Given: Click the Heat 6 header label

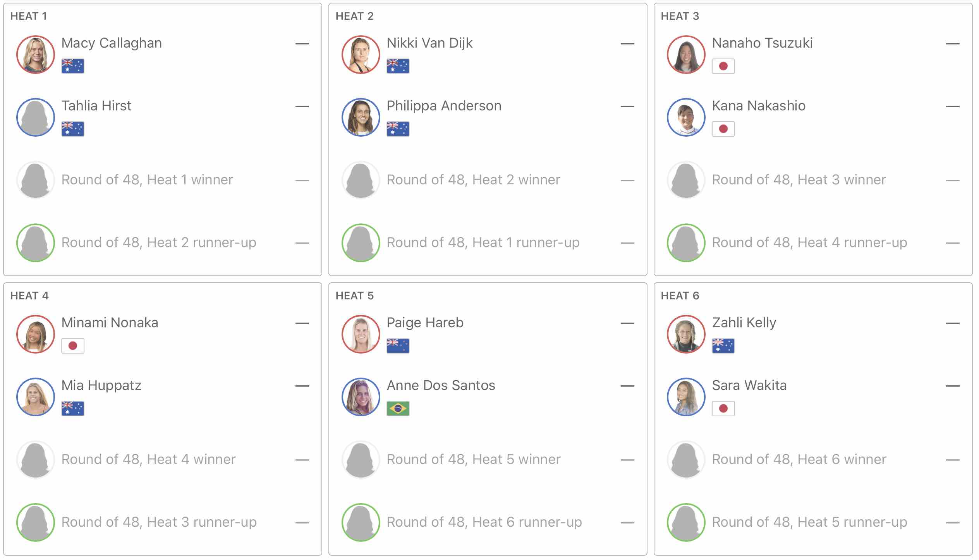Looking at the screenshot, I should point(680,296).
